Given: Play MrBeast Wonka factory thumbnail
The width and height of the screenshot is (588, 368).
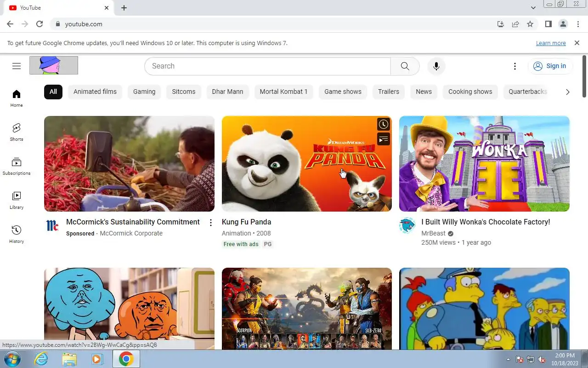Looking at the screenshot, I should [484, 164].
